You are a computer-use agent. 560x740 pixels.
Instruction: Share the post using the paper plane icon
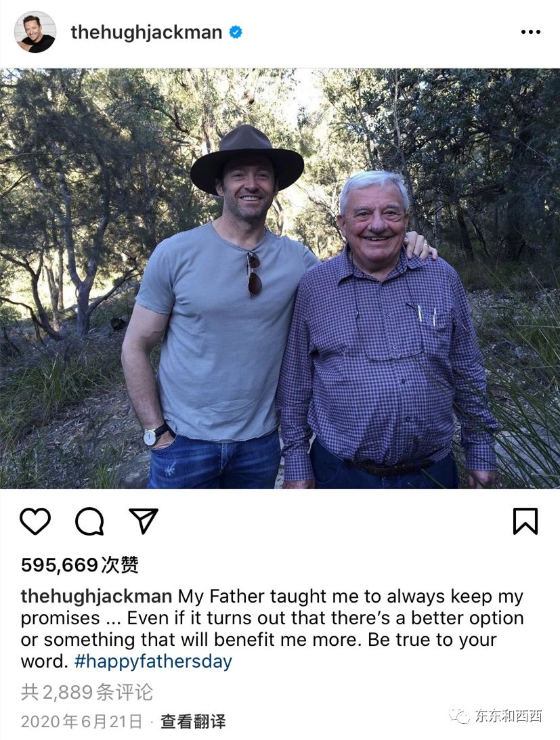coord(143,521)
